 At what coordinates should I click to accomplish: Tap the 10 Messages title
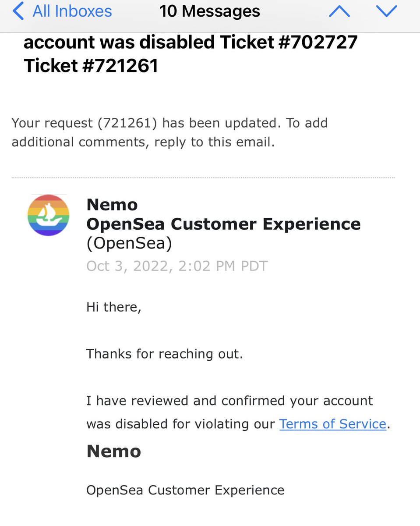pos(209,11)
